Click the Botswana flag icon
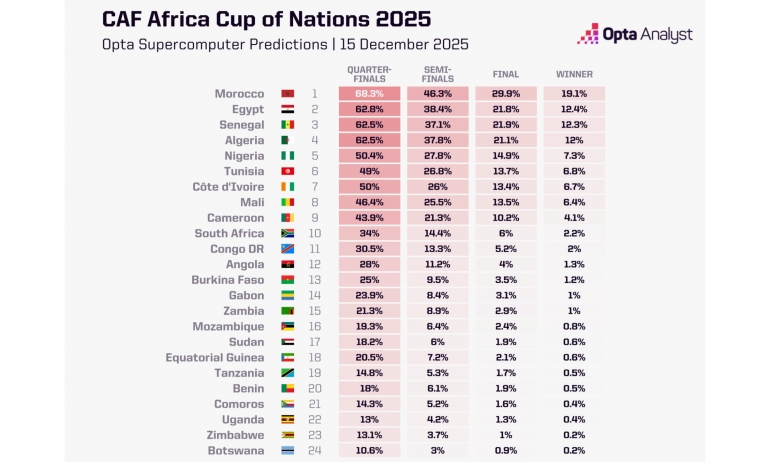This screenshot has width=770, height=462. pos(287,451)
